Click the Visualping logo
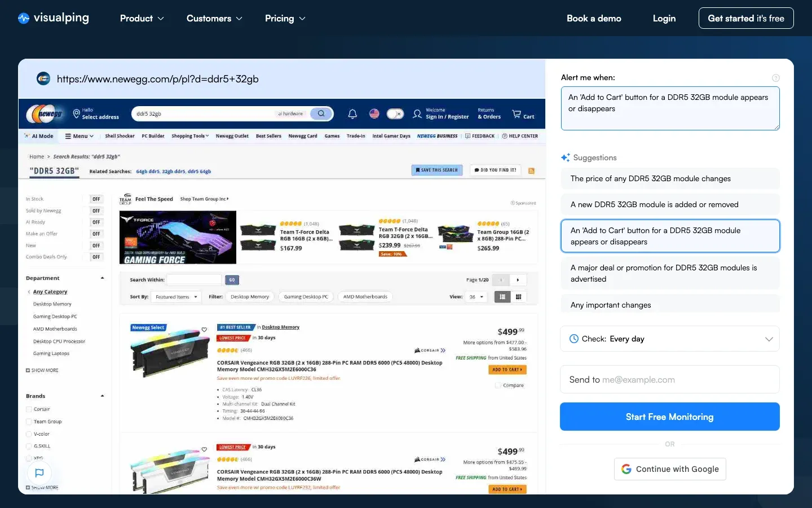This screenshot has height=508, width=812. [x=54, y=18]
